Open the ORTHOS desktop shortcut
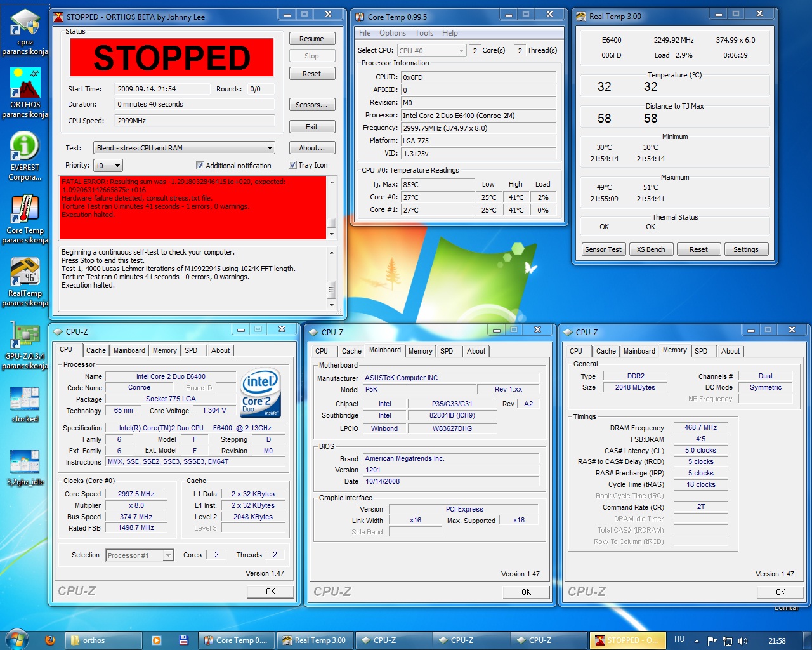This screenshot has width=812, height=650. tap(25, 93)
